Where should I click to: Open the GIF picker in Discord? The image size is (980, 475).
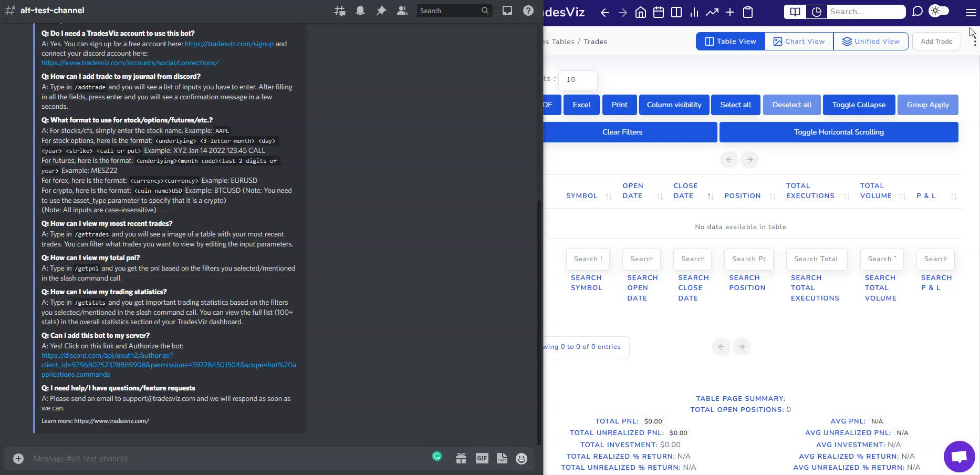point(482,459)
